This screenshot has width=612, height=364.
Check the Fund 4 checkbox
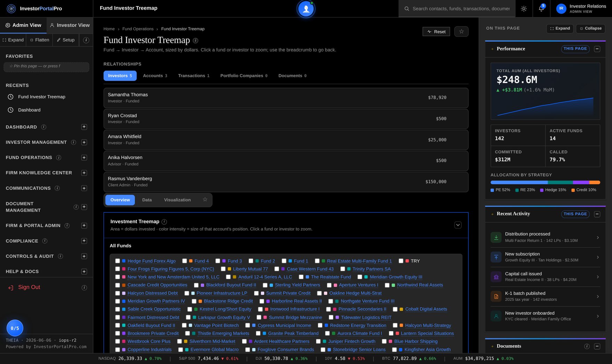coord(185,261)
